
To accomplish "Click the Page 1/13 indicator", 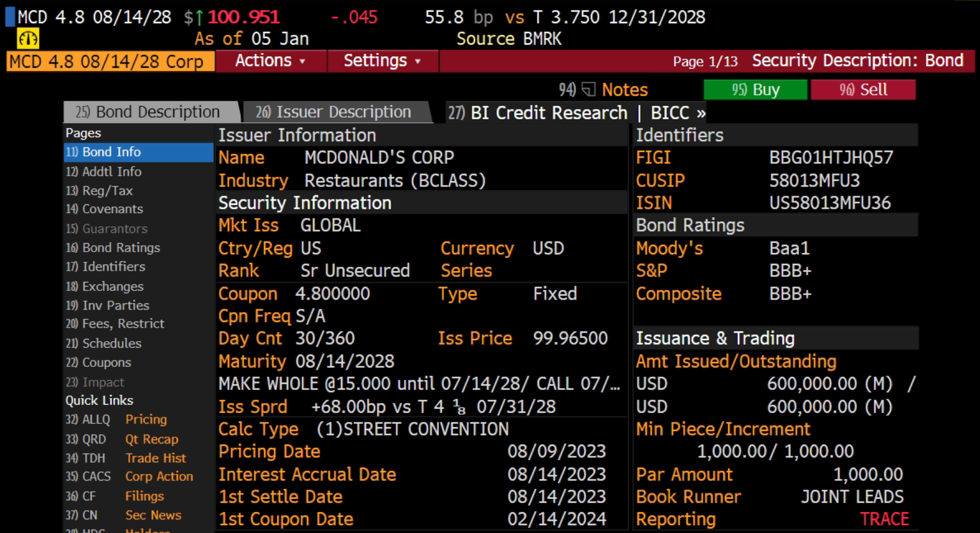I will coord(705,61).
